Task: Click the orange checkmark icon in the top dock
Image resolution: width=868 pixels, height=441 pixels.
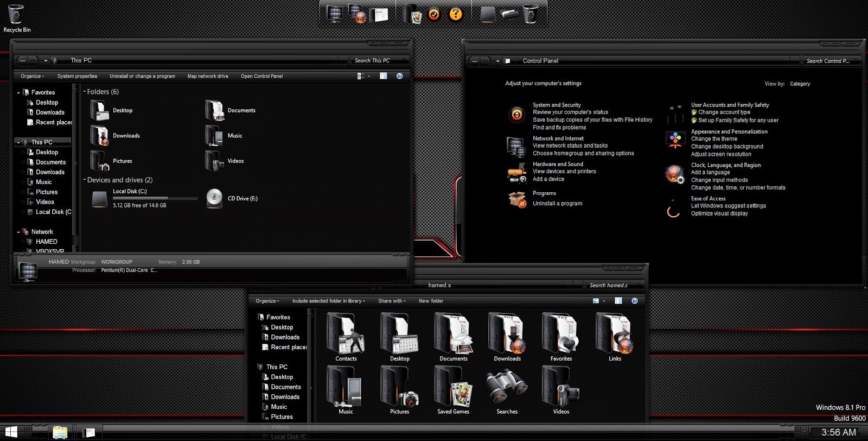Action: (434, 14)
